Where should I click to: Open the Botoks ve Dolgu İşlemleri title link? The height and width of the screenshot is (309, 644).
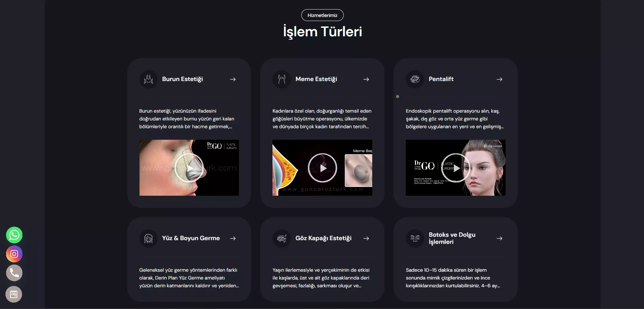452,238
